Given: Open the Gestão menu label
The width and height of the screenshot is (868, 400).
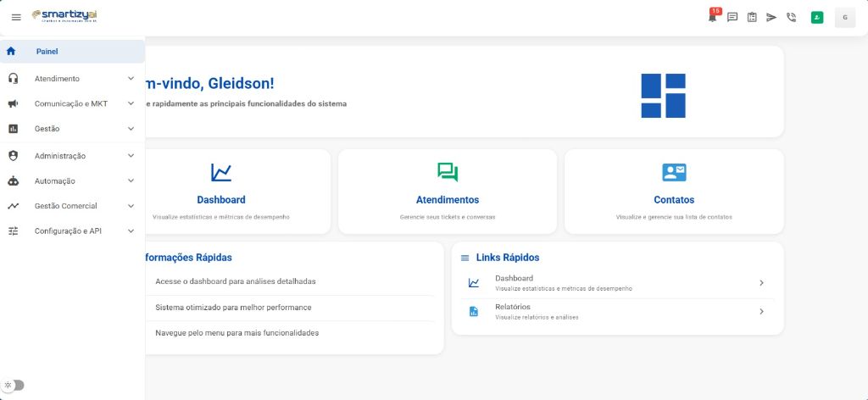Looking at the screenshot, I should click(x=47, y=128).
